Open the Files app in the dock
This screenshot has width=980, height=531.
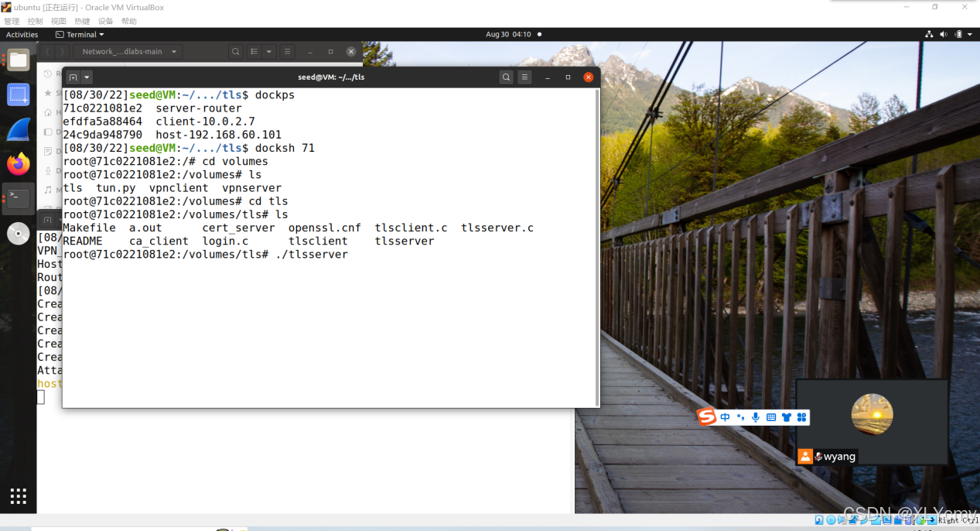18,60
